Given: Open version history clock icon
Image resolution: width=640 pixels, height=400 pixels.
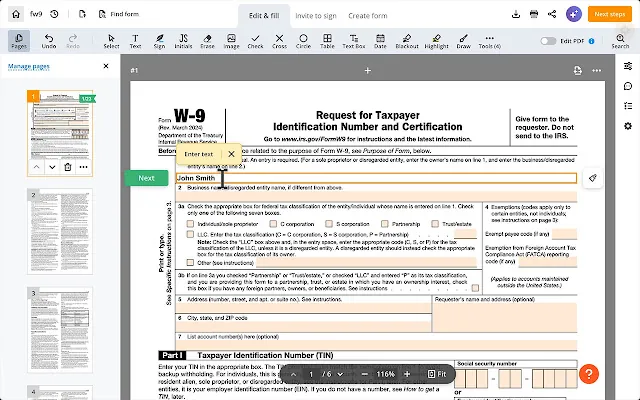Looking at the screenshot, I should [54, 14].
